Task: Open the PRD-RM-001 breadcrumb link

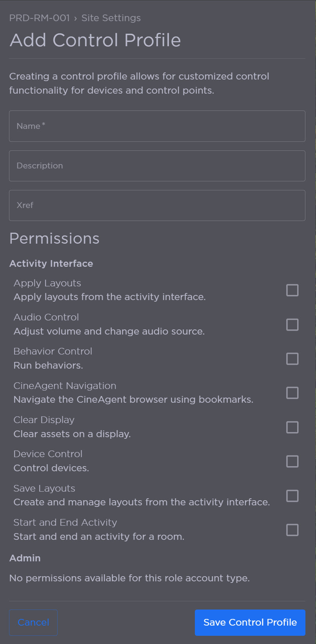Action: click(39, 18)
